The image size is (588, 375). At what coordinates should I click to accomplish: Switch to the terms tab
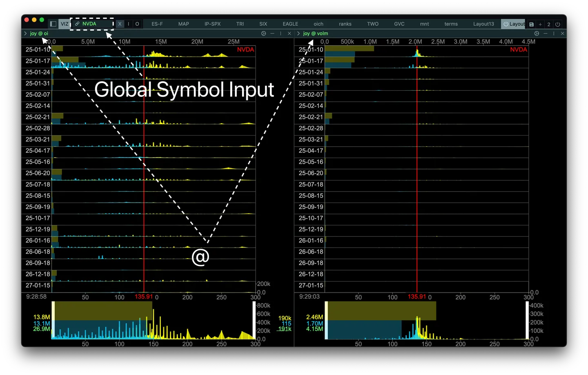click(x=451, y=24)
